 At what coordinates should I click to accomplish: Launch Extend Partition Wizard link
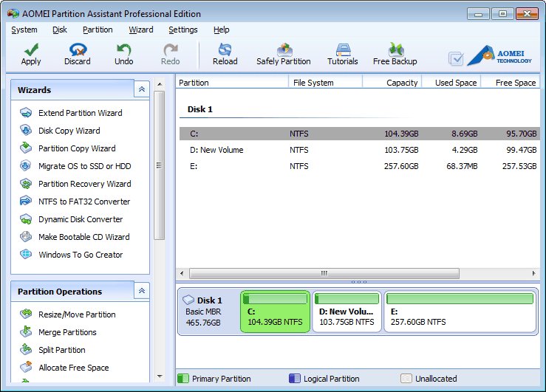tap(81, 113)
